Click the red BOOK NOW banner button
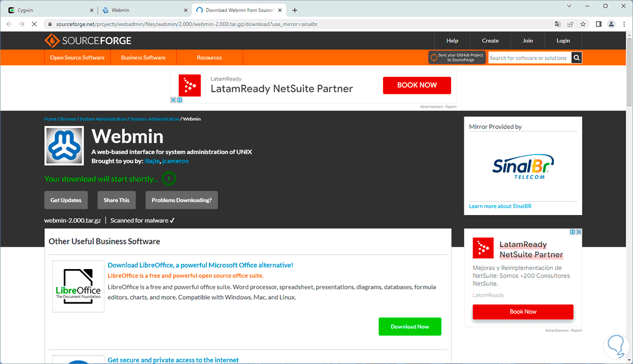Viewport: 633px width, 364px height. (x=417, y=85)
